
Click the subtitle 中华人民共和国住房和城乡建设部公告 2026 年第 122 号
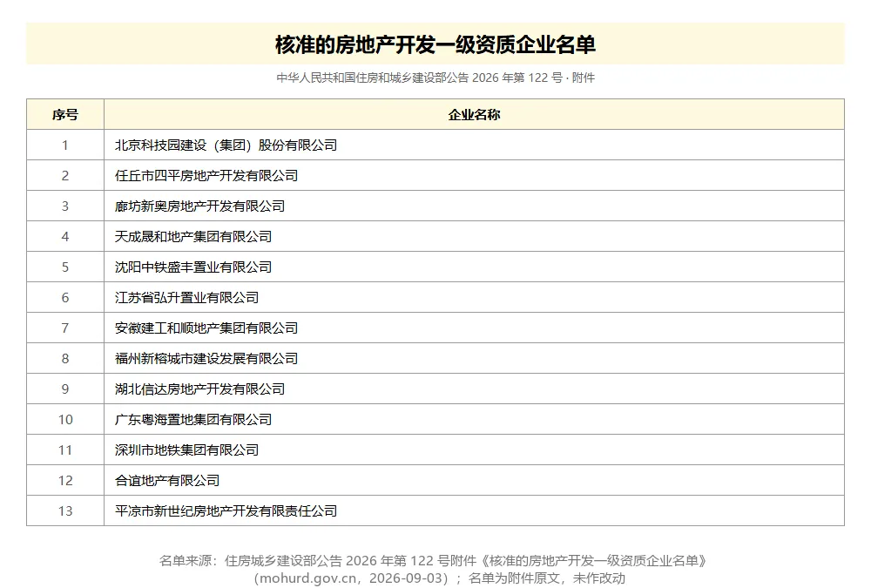tap(420, 78)
